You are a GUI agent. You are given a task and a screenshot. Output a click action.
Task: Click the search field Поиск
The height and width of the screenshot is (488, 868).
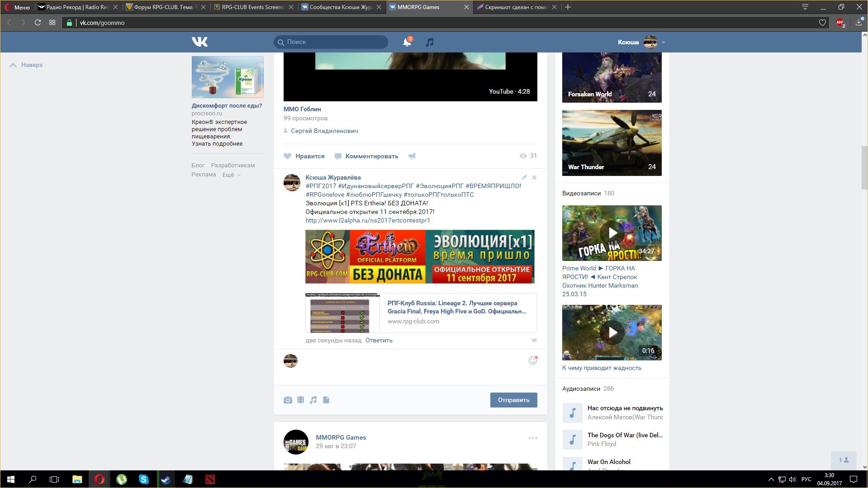tap(331, 42)
